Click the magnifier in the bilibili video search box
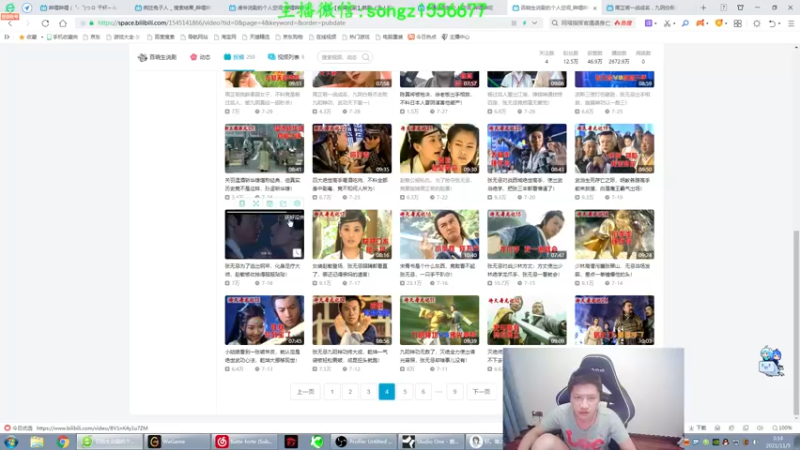 366,57
